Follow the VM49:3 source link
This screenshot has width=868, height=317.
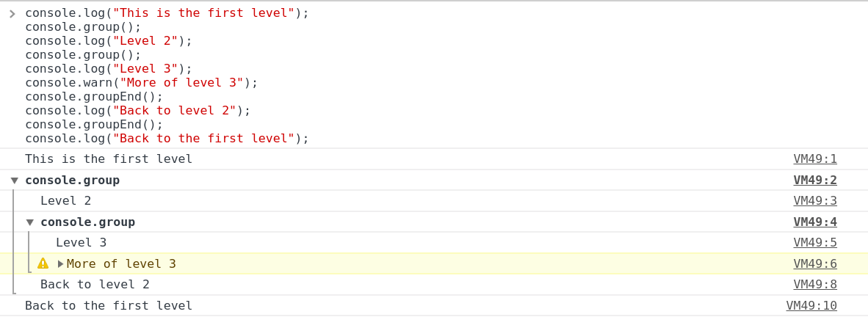tap(815, 201)
